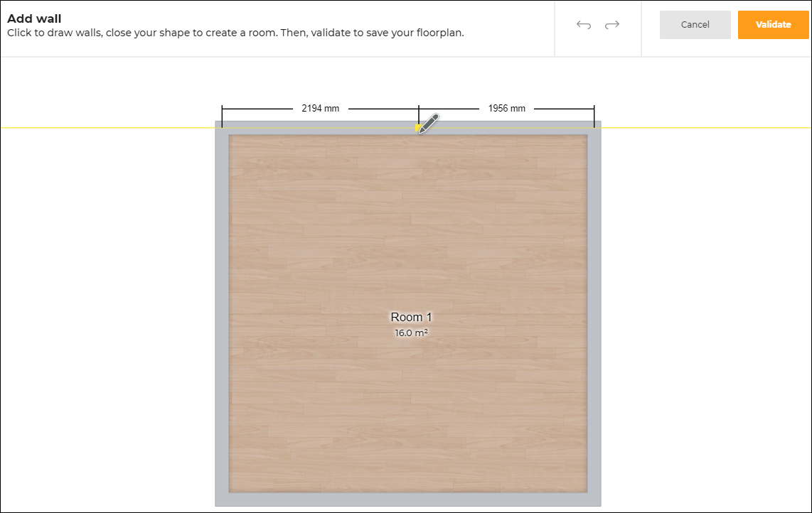
Task: Select the 1956 mm dimension label
Action: pyautogui.click(x=506, y=109)
